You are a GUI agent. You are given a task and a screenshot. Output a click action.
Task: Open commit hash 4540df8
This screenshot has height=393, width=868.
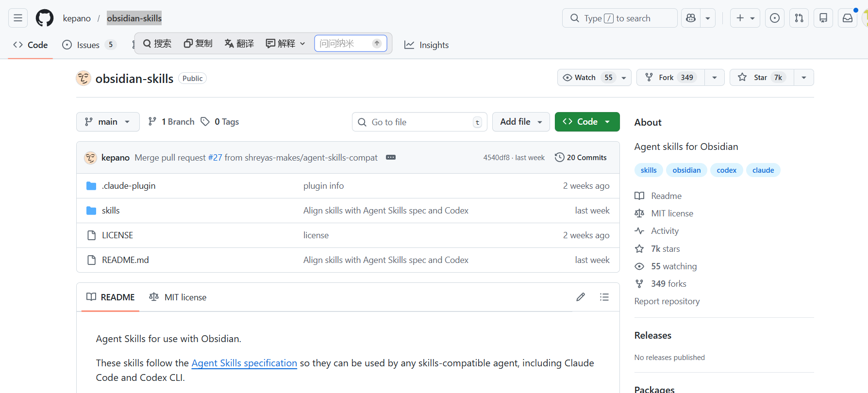click(496, 158)
